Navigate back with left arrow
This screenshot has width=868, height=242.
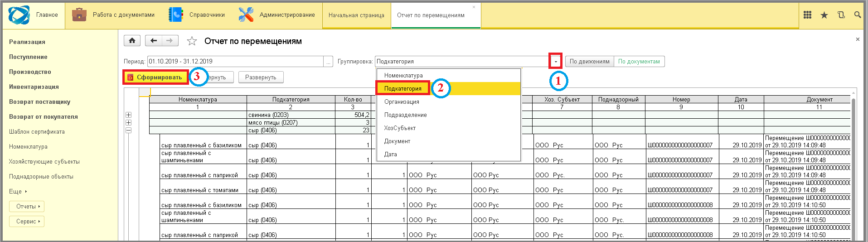click(154, 41)
